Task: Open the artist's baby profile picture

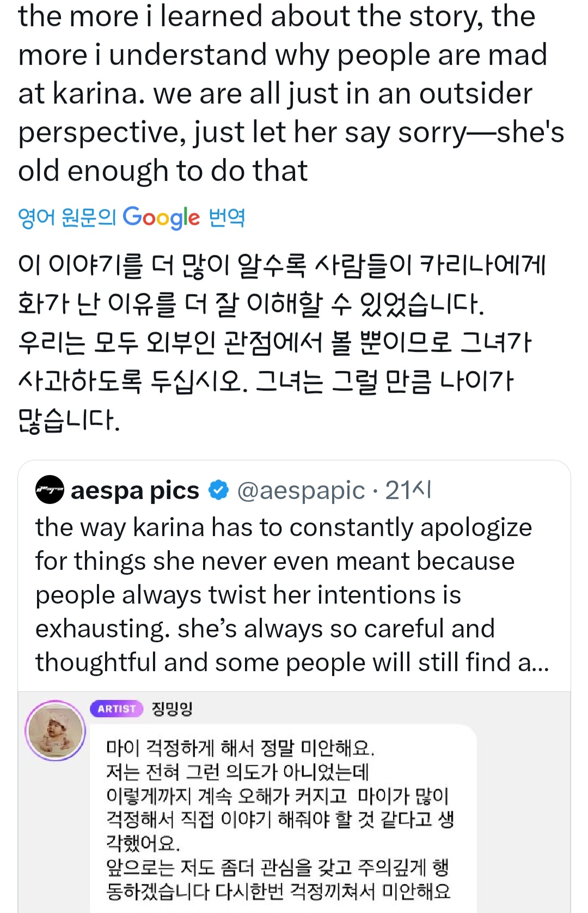Action: (56, 730)
